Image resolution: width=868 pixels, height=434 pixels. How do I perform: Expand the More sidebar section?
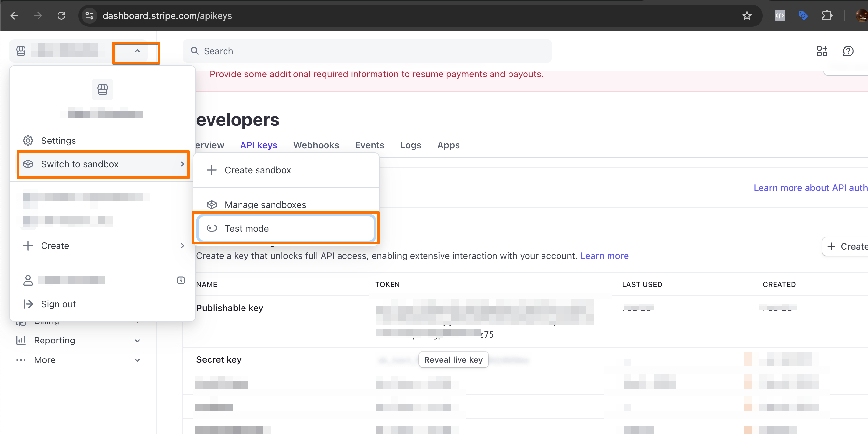click(137, 360)
